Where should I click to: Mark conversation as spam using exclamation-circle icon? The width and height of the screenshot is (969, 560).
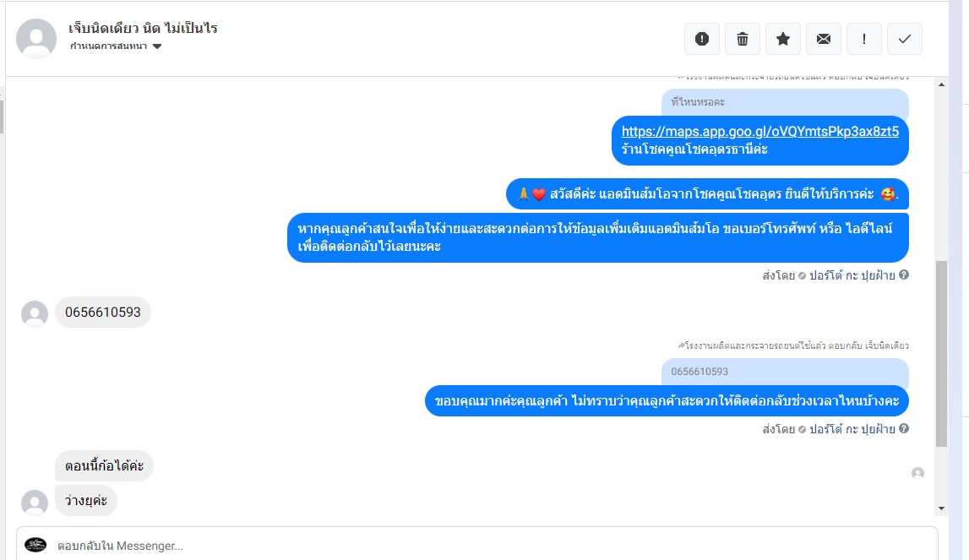[x=701, y=39]
